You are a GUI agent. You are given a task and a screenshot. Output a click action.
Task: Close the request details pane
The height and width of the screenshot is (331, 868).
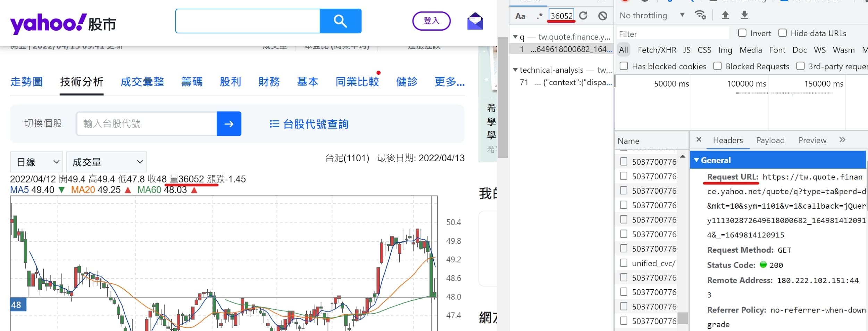pyautogui.click(x=699, y=139)
